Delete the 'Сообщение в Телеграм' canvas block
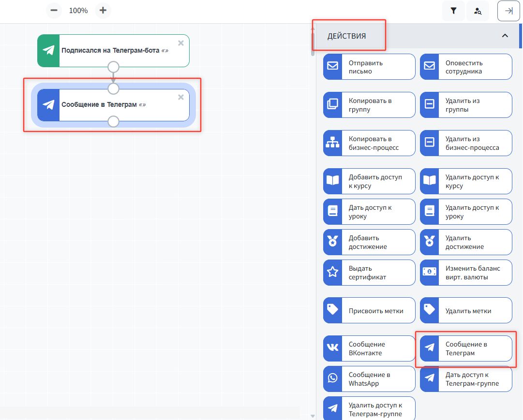Screen dimensions: 523x420 tap(181, 97)
